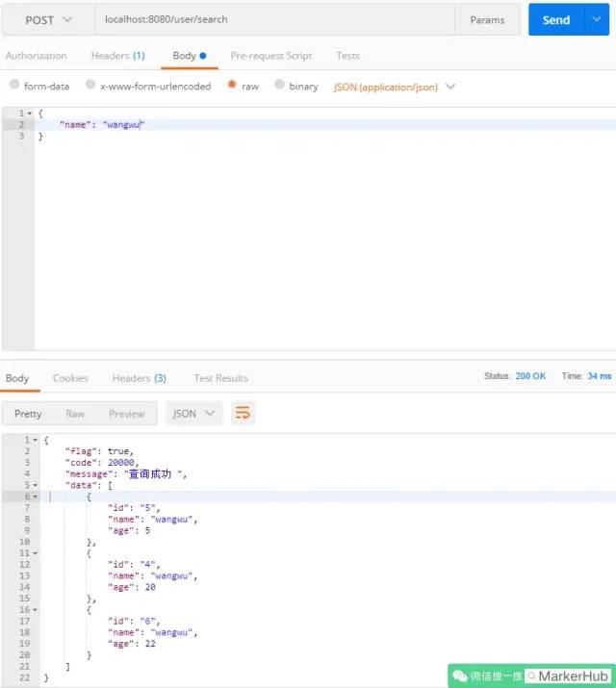This screenshot has width=616, height=688.
Task: Select the x-www-form-urlencoded radio option
Action: 90,85
